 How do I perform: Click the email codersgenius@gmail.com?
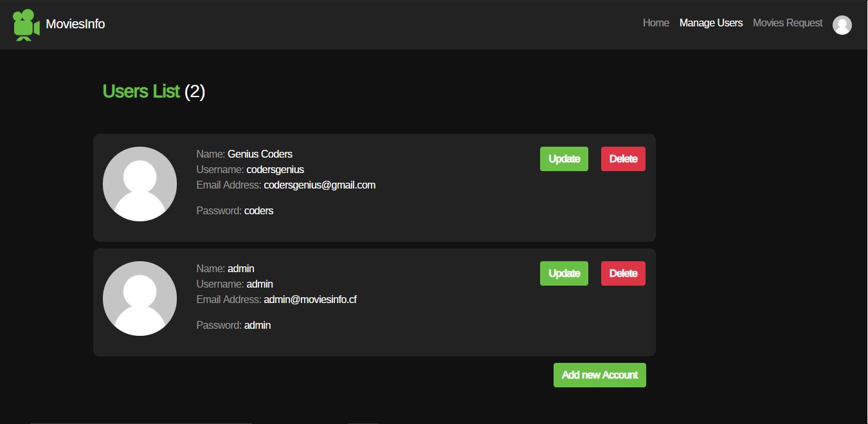tap(320, 185)
